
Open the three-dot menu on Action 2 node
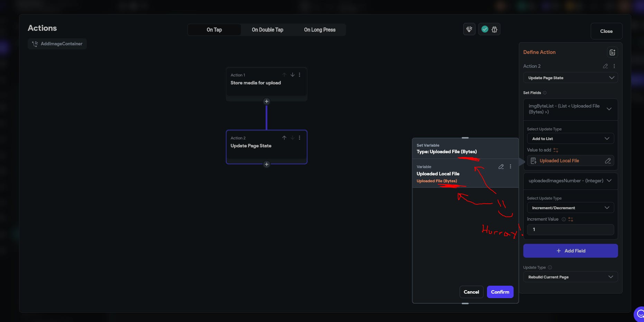[x=300, y=138]
